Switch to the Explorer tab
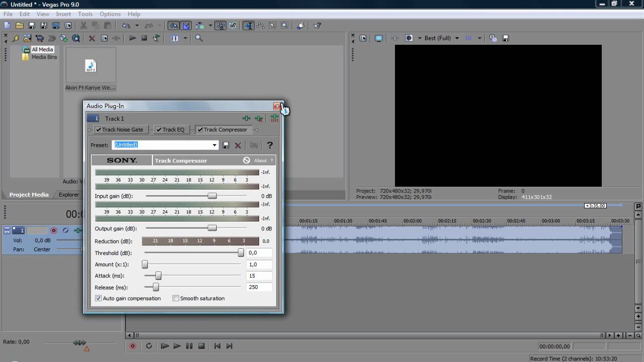 point(69,195)
